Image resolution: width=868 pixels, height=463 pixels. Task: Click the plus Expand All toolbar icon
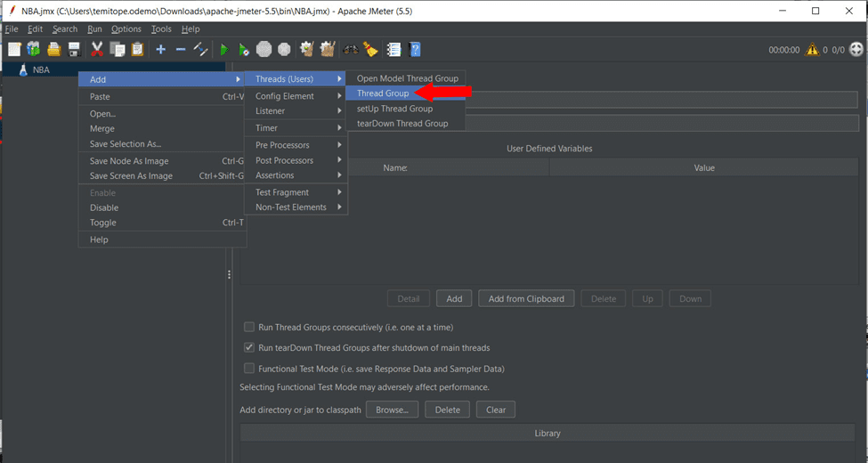(x=160, y=50)
